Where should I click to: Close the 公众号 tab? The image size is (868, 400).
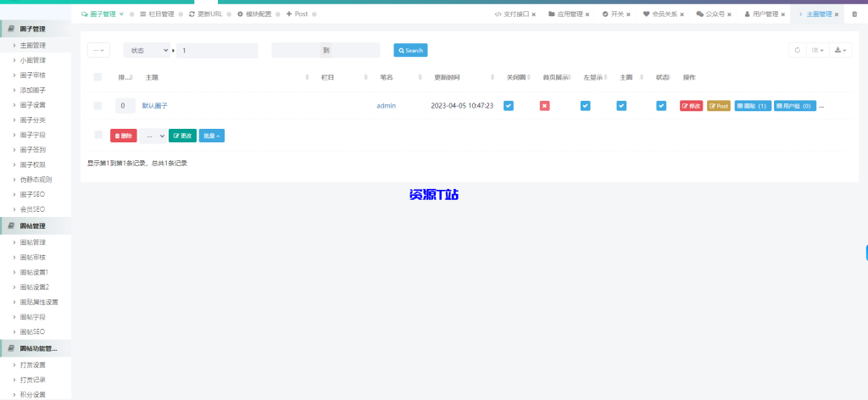click(x=729, y=14)
